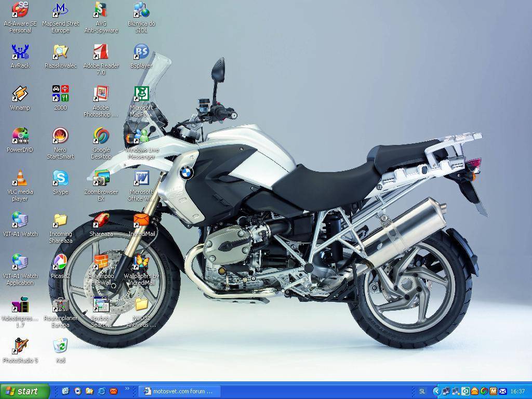Image resolution: width=532 pixels, height=399 pixels.
Task: Select the Adobe Reader 7.0 icon
Action: click(x=101, y=59)
